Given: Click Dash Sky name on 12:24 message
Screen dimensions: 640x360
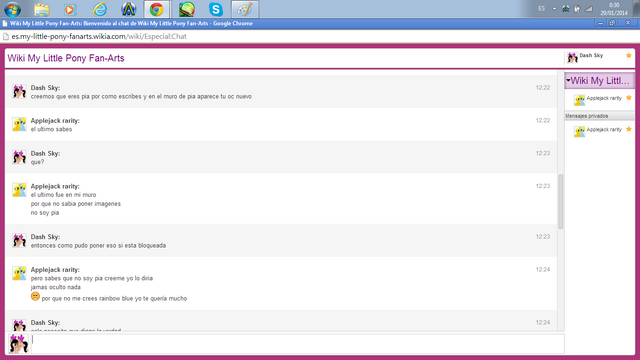Looking at the screenshot, I should pos(45,322).
